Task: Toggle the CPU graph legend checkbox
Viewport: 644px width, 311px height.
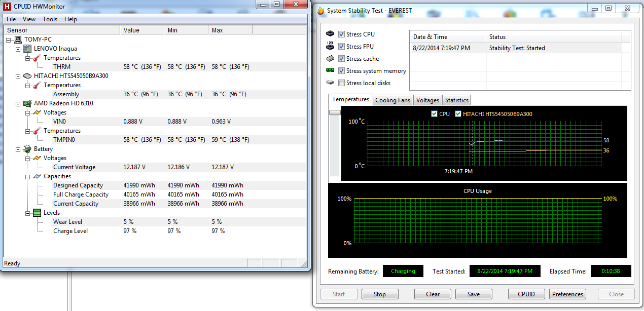Action: pyautogui.click(x=434, y=114)
